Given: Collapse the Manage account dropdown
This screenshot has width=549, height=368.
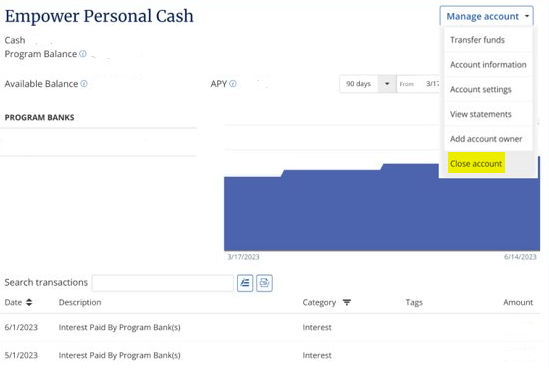Looking at the screenshot, I should tap(486, 16).
